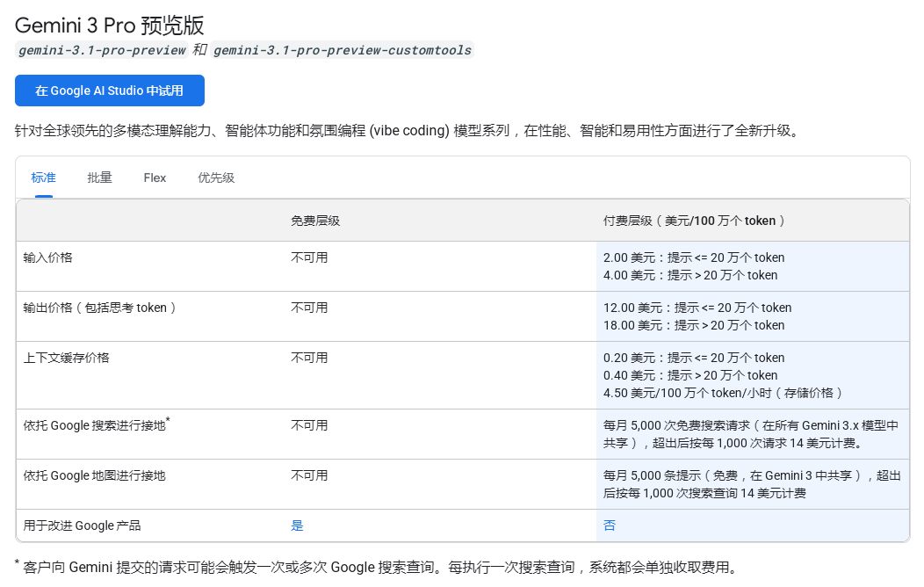The width and height of the screenshot is (924, 587).
Task: Click the 付费层级 column header
Action: click(x=694, y=221)
